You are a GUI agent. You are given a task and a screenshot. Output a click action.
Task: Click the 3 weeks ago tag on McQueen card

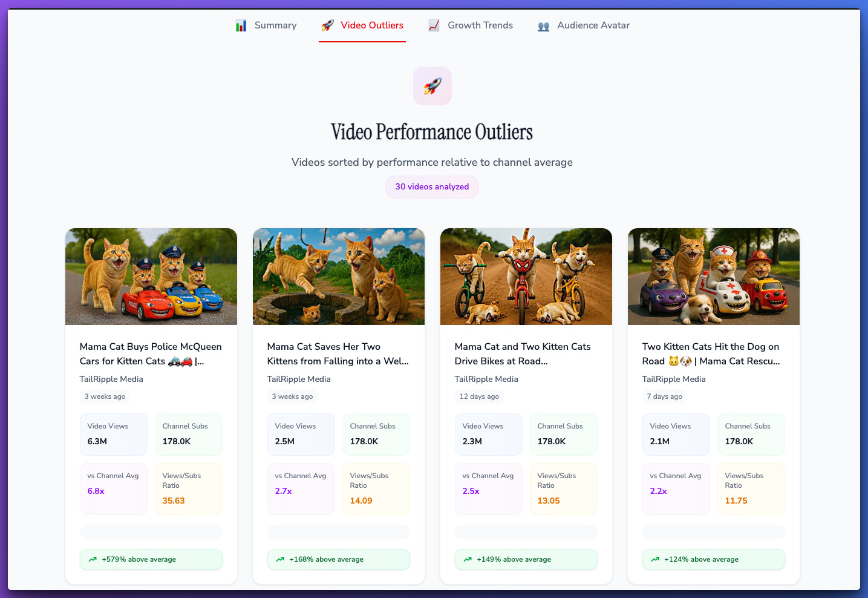tap(105, 396)
